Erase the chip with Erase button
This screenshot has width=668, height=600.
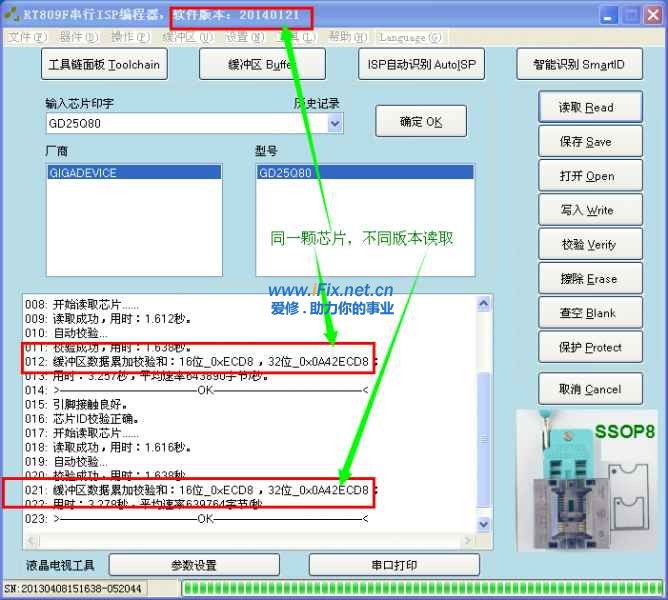586,279
